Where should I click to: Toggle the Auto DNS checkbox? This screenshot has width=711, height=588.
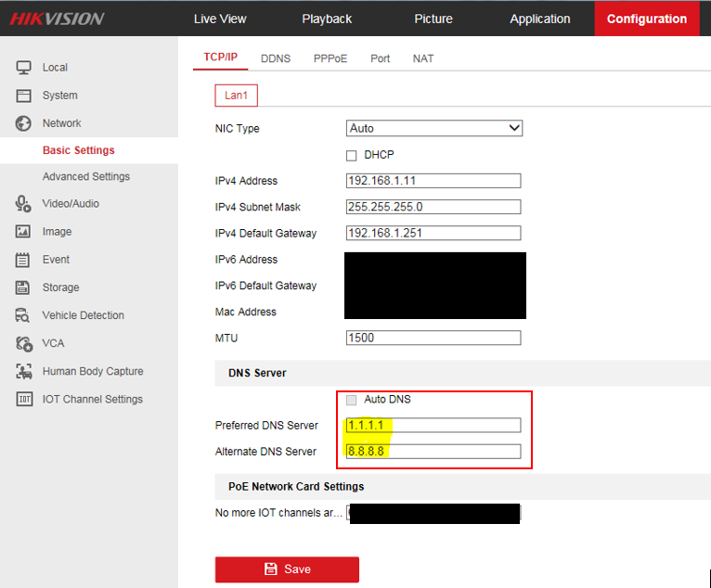click(x=351, y=400)
